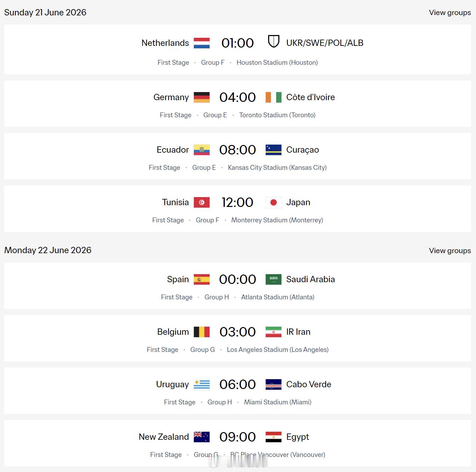Click the Houston Stadium (Houston) venue text
476x472 pixels.
pos(277,63)
